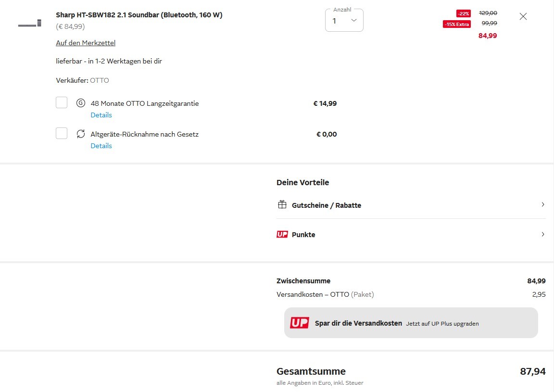Click the € 0,00 Altgeräte price
The width and height of the screenshot is (554, 392).
(327, 134)
